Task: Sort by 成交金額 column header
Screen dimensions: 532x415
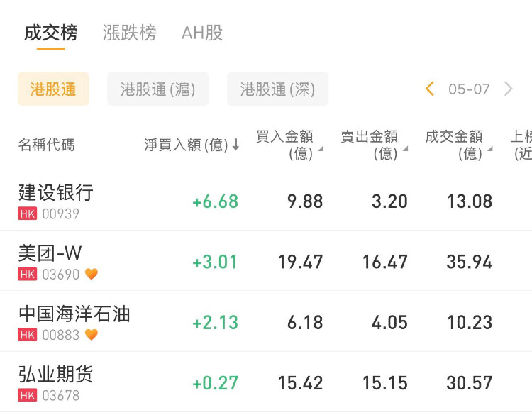Action: point(456,144)
